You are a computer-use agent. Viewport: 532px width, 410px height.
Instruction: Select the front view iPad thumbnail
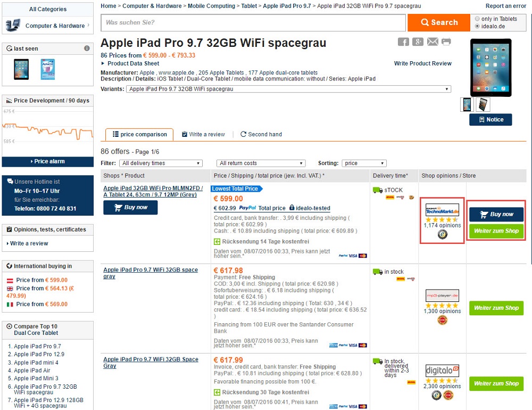coord(467,104)
